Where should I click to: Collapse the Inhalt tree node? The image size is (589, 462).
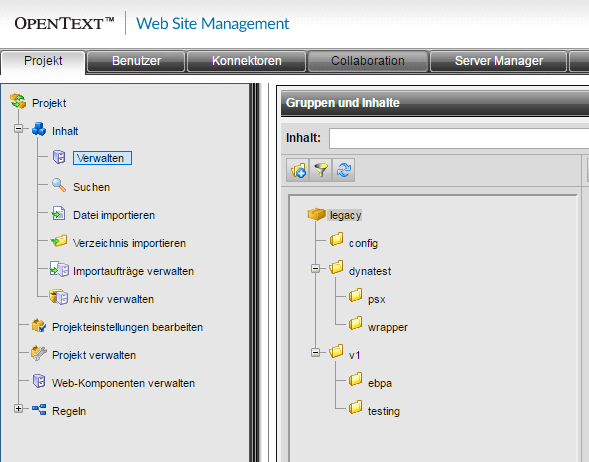tap(18, 129)
